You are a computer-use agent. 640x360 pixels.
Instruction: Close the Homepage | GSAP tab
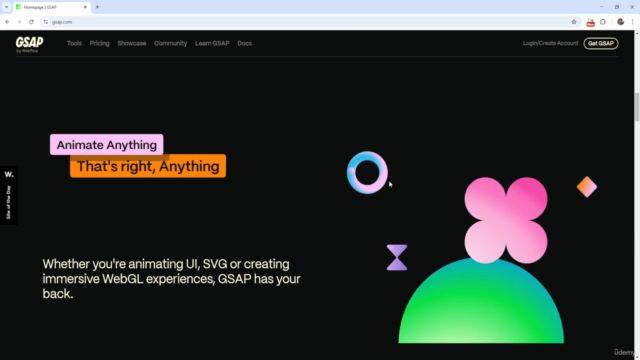[85, 7]
